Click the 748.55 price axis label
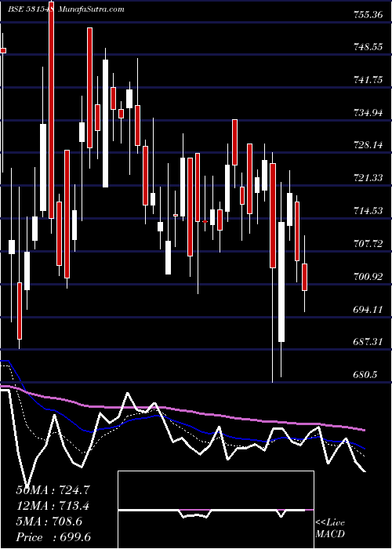Image resolution: width=392 pixels, height=549 pixels. (x=368, y=47)
